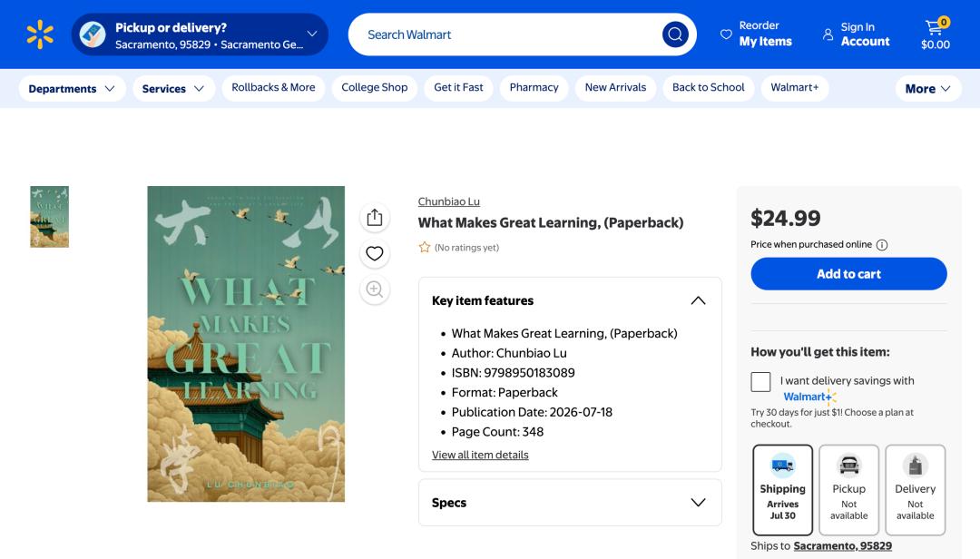
Task: Click the $24.99 price text
Action: pyautogui.click(x=786, y=218)
